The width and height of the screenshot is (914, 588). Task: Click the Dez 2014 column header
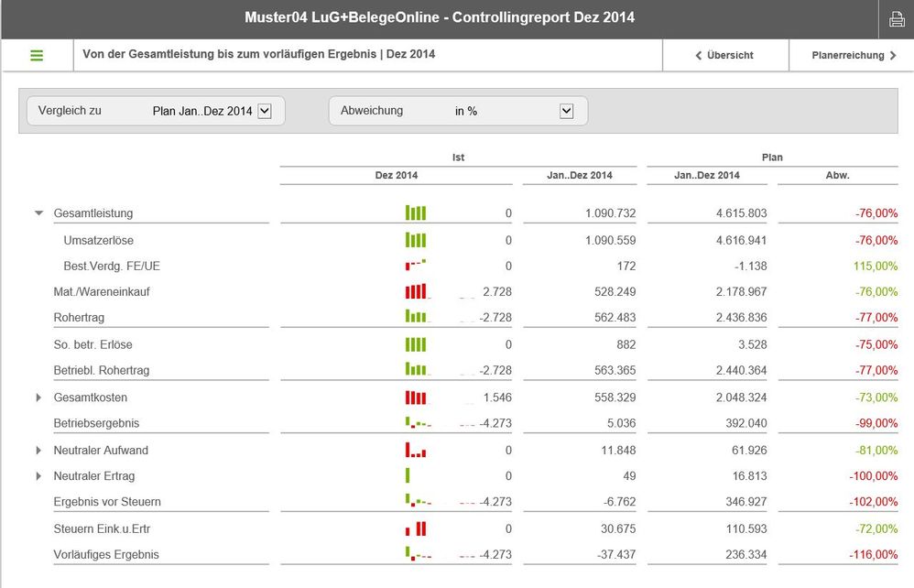396,175
